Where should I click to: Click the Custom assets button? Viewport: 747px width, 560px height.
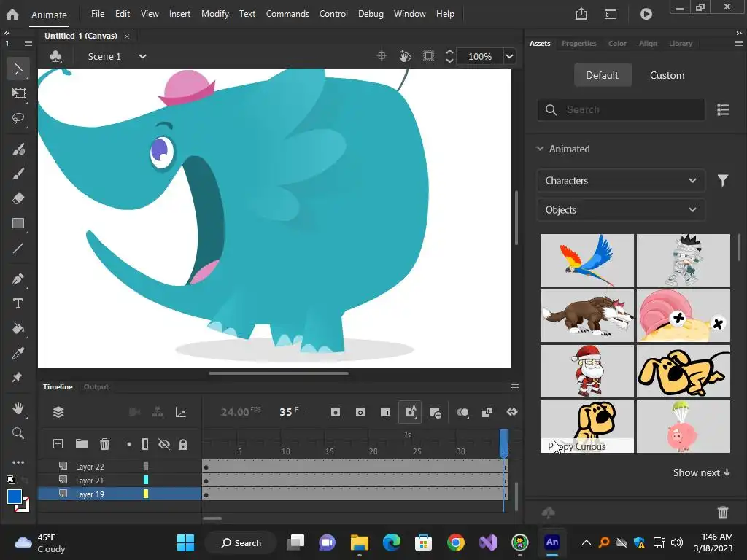pyautogui.click(x=667, y=75)
